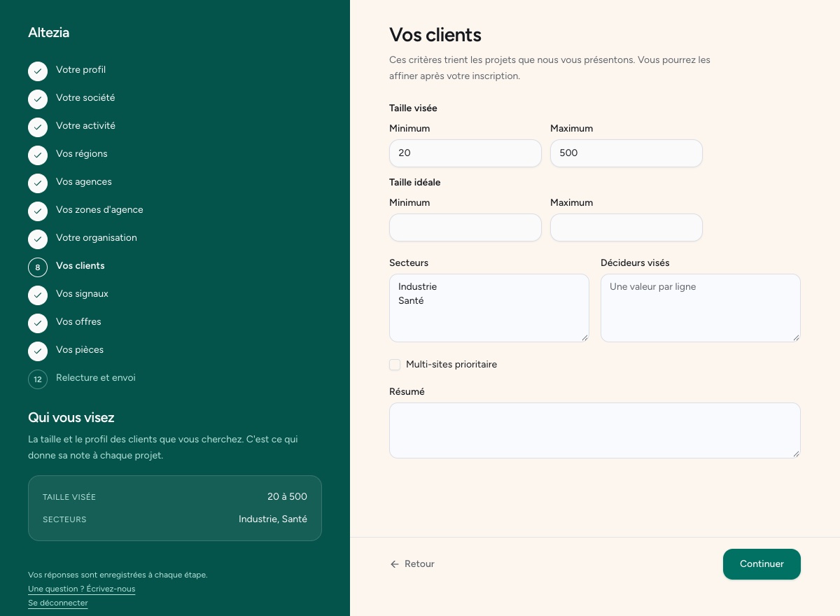Select the Vos zones d'agence step
This screenshot has width=840, height=616.
click(99, 210)
